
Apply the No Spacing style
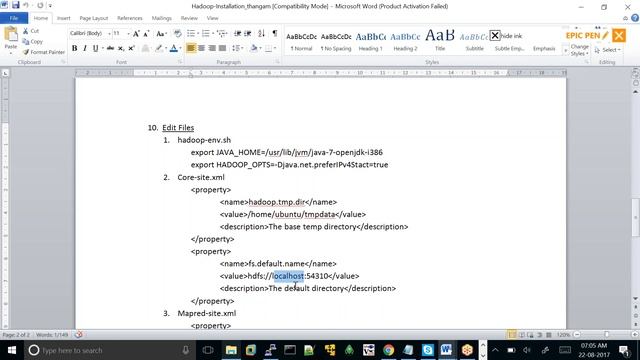[x=336, y=41]
